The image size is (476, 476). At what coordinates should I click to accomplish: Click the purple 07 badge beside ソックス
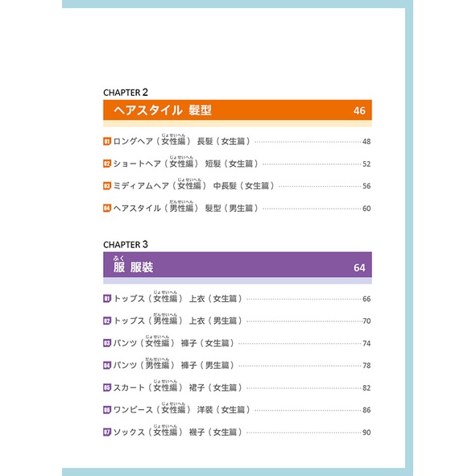107,432
